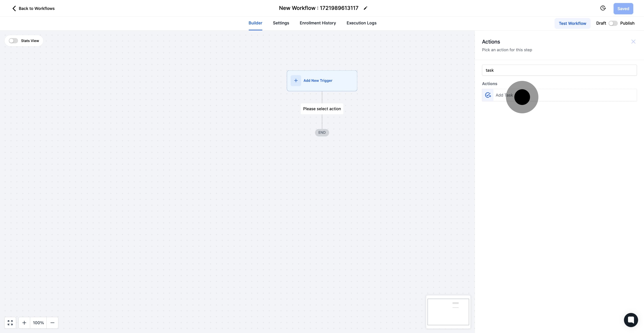This screenshot has width=644, height=333.
Task: Zoom in with the plus button
Action: [x=24, y=323]
